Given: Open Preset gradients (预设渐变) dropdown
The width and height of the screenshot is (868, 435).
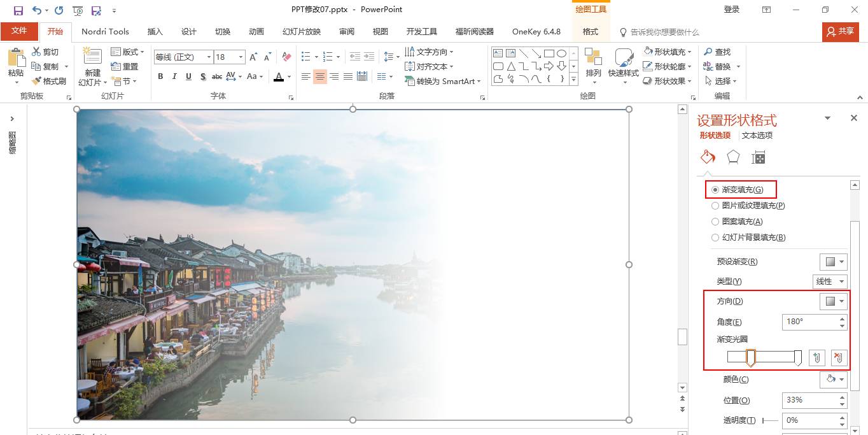Looking at the screenshot, I should tap(833, 262).
